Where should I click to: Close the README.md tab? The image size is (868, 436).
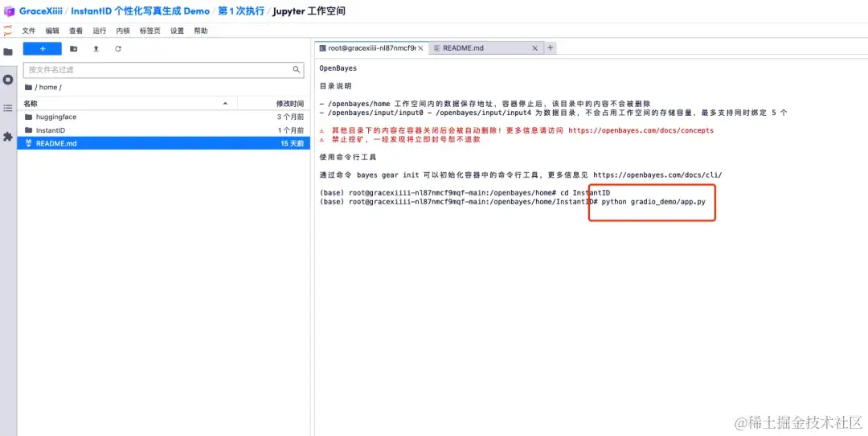534,48
